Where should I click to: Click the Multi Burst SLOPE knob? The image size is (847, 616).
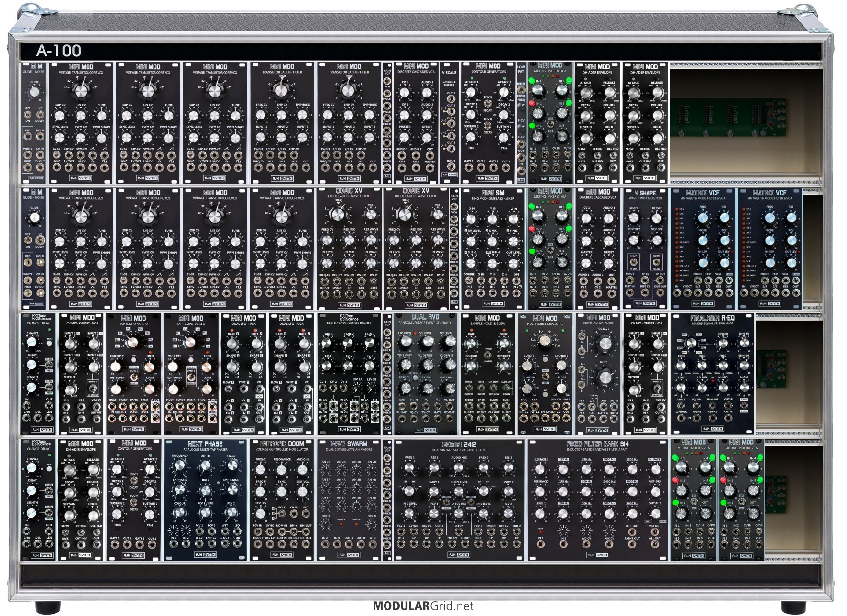pos(561,387)
